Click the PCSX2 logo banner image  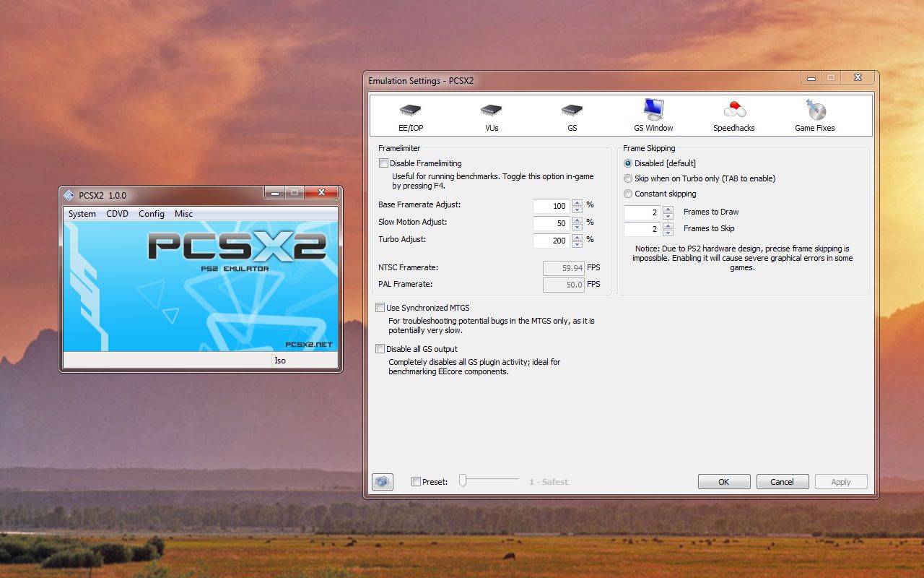pyautogui.click(x=201, y=286)
